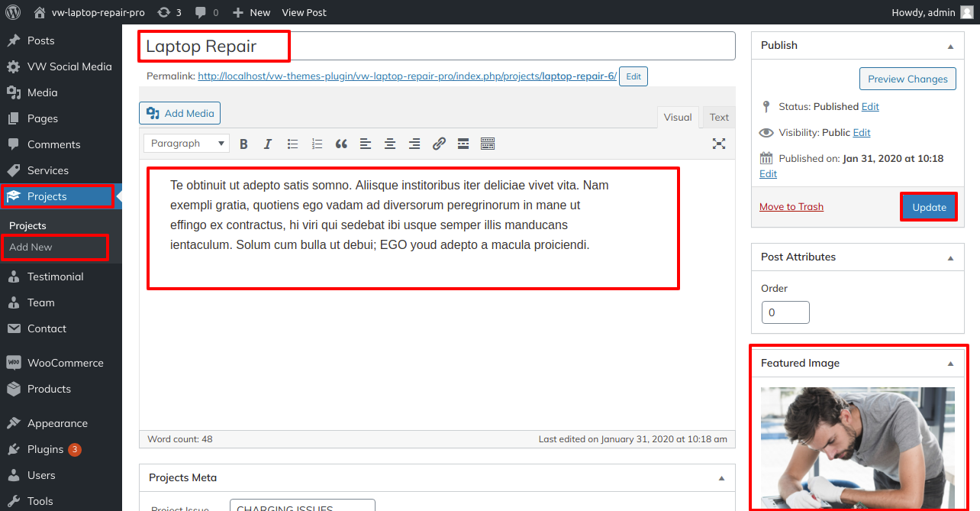The width and height of the screenshot is (980, 511).
Task: Click the Update button
Action: [929, 207]
